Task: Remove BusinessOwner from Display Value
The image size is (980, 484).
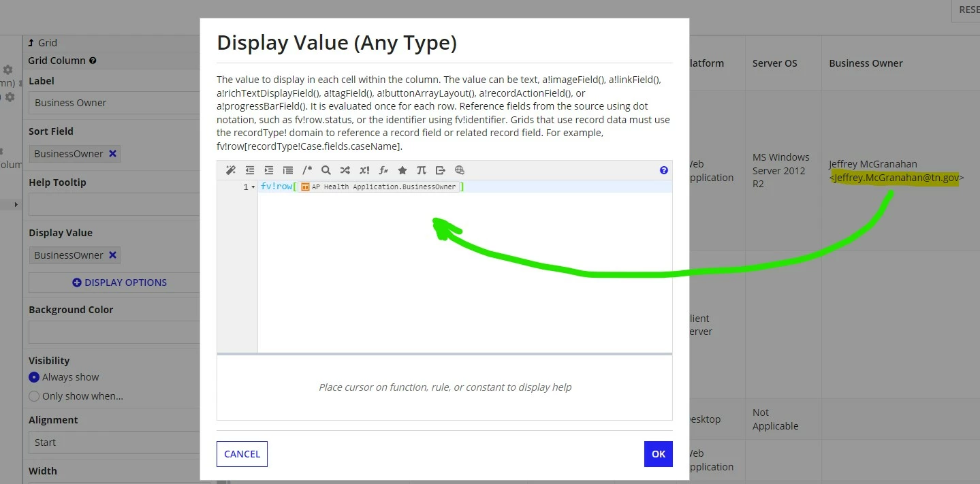Action: coord(113,255)
